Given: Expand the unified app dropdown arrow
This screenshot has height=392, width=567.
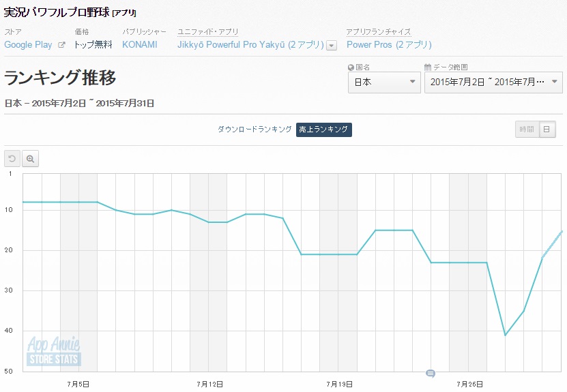Looking at the screenshot, I should pos(332,46).
